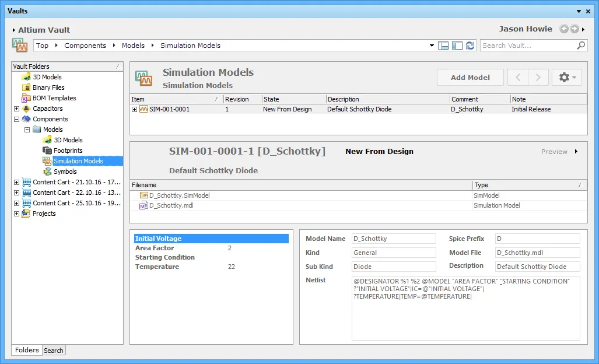Click Simulation Models in the breadcrumb
The image size is (599, 364).
pos(190,45)
